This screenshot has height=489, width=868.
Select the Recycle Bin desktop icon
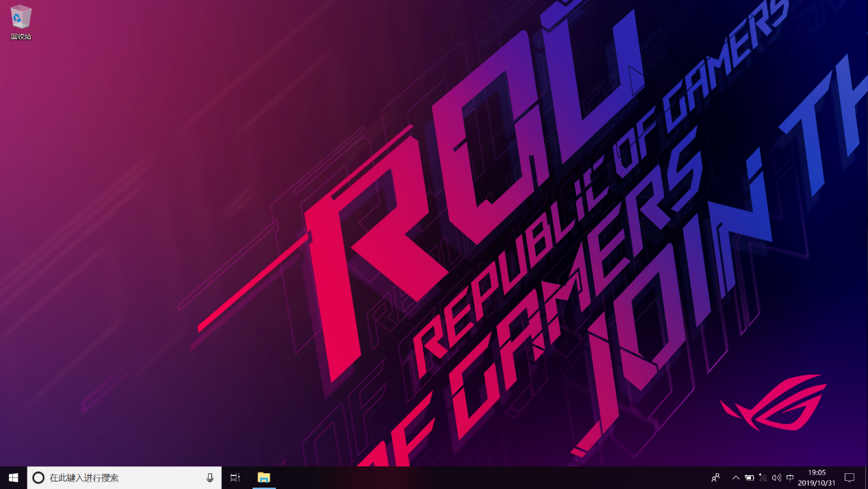[21, 22]
